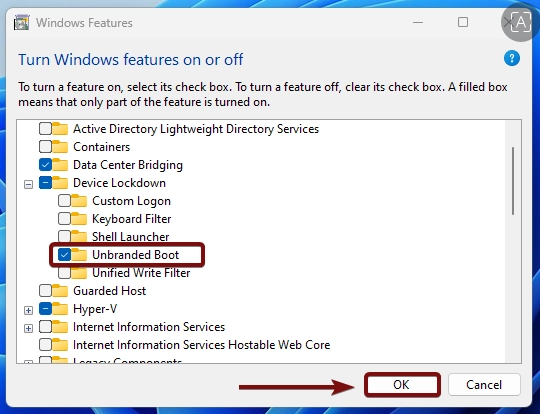Click the Unbranded Boot folder icon
The height and width of the screenshot is (414, 540).
[79, 255]
